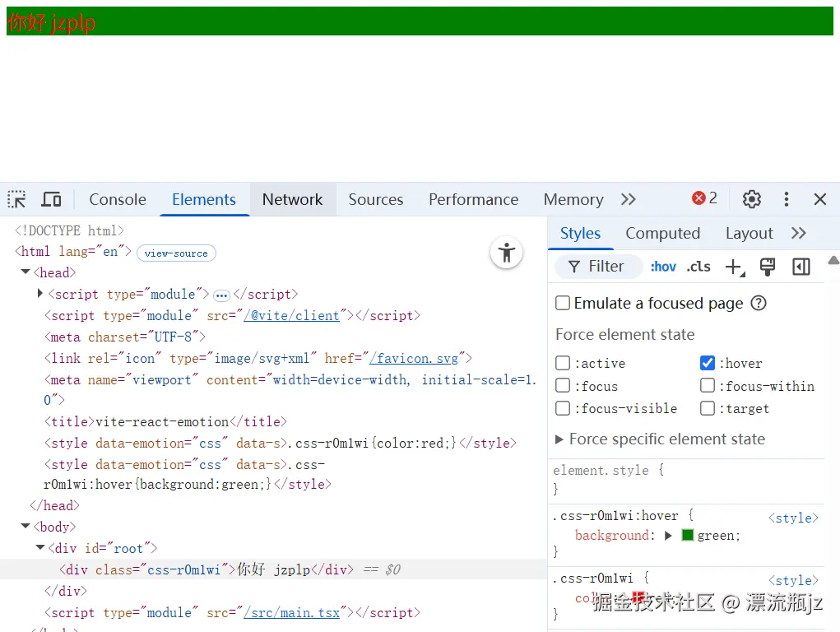
Task: Click the error count badge showing 2 errors
Action: click(x=703, y=198)
